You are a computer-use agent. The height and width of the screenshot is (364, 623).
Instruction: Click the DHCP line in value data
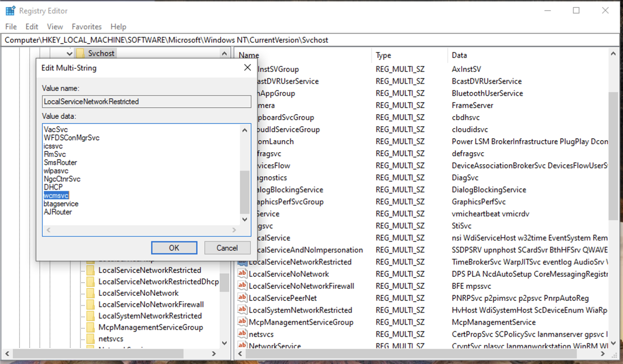[53, 187]
